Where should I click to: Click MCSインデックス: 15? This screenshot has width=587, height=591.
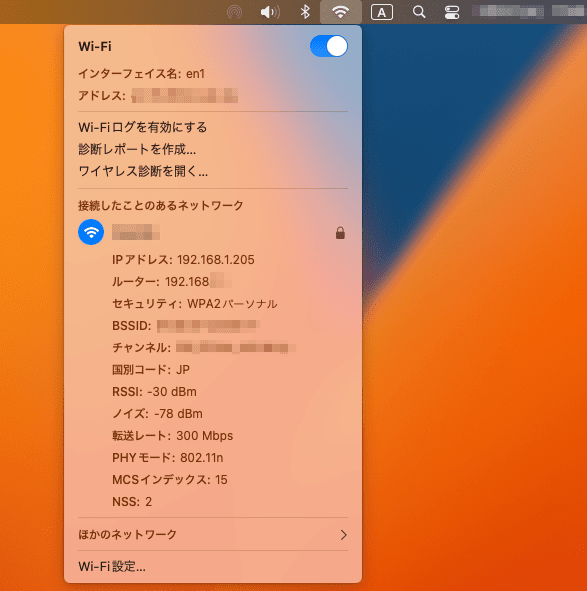170,479
